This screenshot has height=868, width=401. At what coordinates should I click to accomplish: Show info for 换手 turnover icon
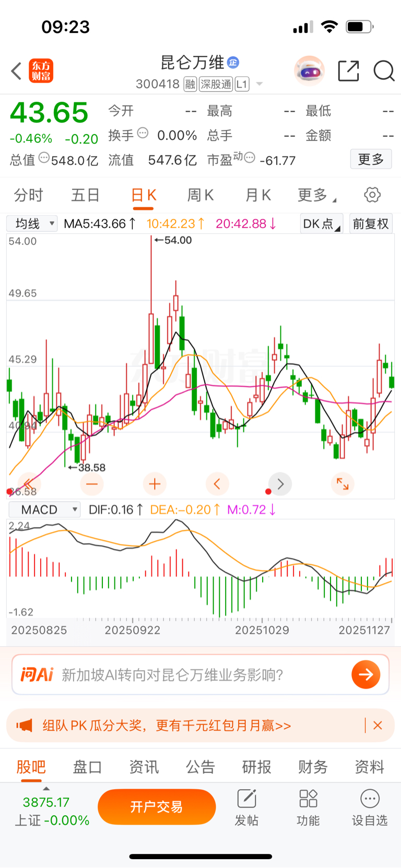tap(143, 133)
